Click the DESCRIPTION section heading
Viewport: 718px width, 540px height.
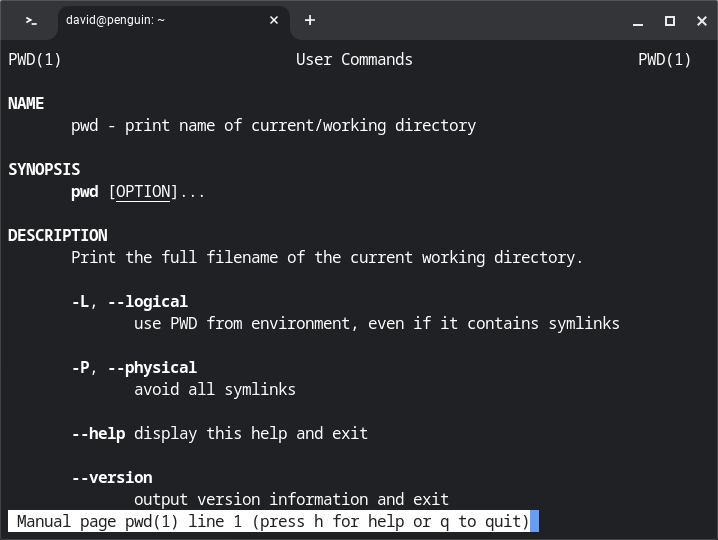pos(58,236)
